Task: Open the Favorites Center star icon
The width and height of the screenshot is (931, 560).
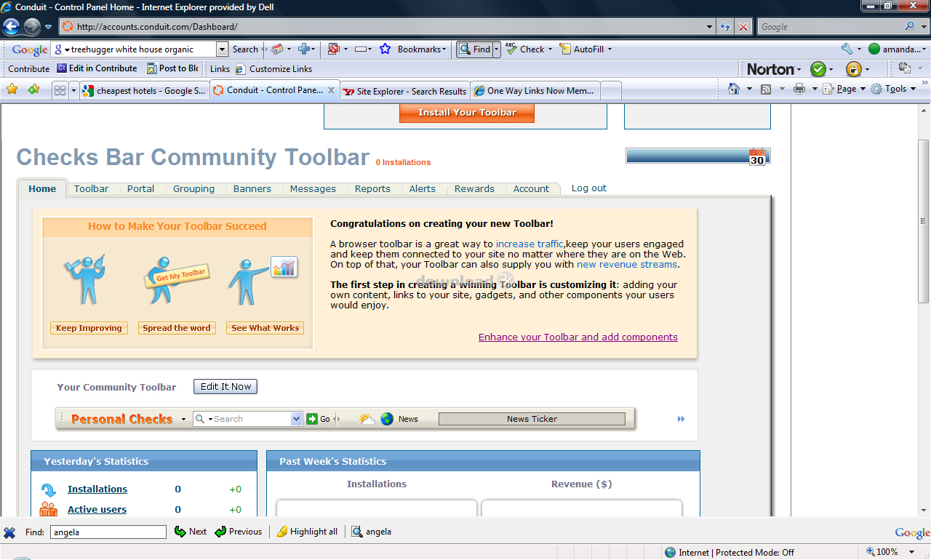Action: tap(12, 89)
